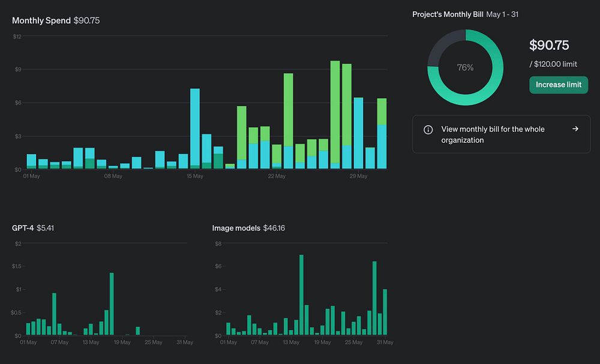Click the tall cyan bar on 15 May
This screenshot has height=364, width=600.
click(195, 128)
